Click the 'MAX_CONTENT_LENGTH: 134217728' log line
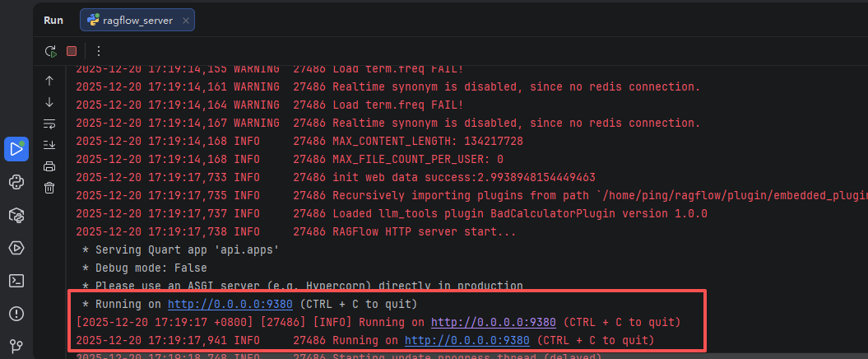Screen dimensions: 868x359 point(299,142)
